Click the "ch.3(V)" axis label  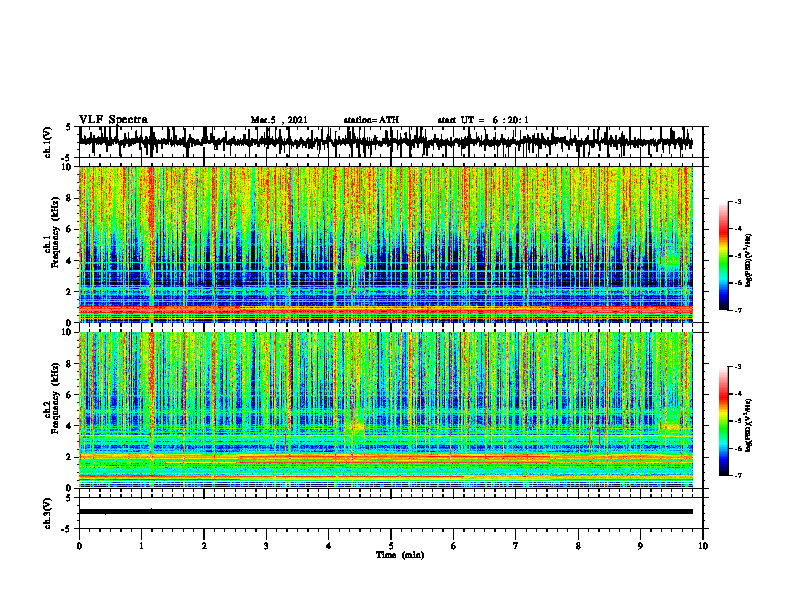(x=48, y=513)
